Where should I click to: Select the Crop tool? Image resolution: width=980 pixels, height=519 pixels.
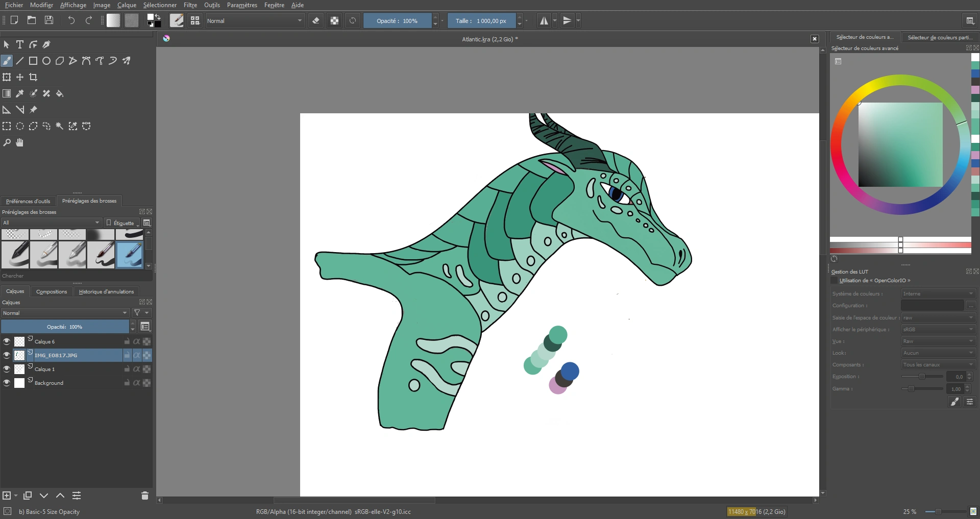(x=33, y=77)
